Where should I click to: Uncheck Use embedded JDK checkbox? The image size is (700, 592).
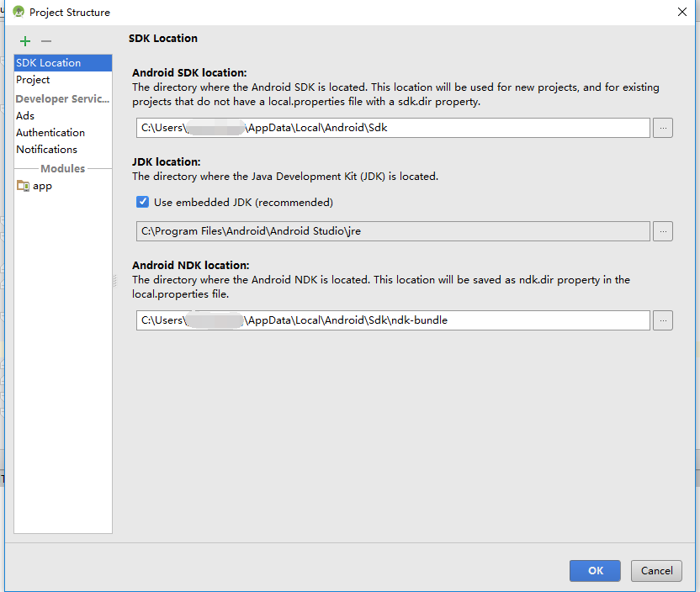pyautogui.click(x=142, y=202)
